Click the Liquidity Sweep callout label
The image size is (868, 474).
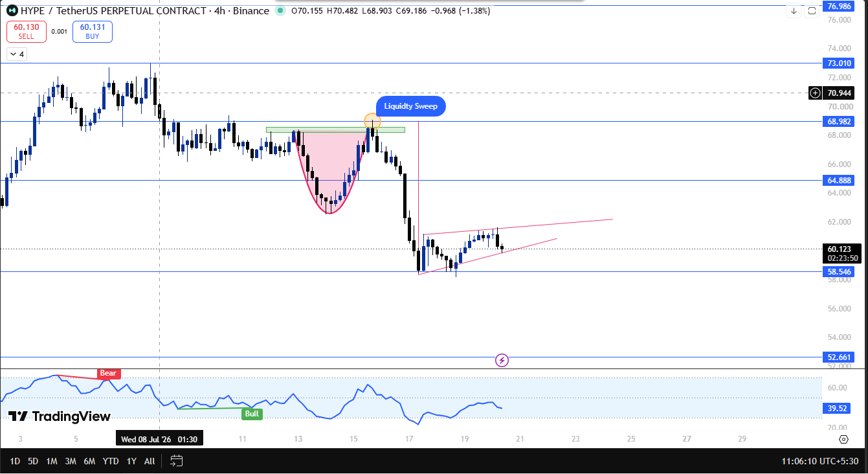click(x=411, y=106)
